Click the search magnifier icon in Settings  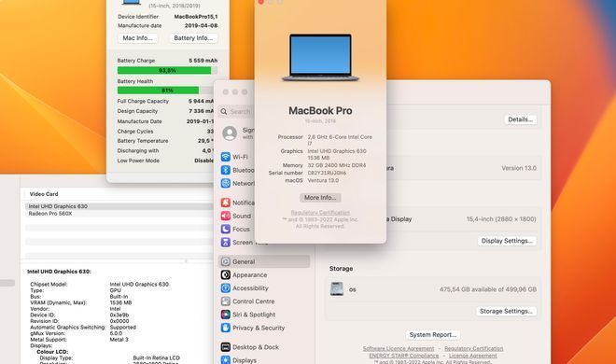coord(224,111)
